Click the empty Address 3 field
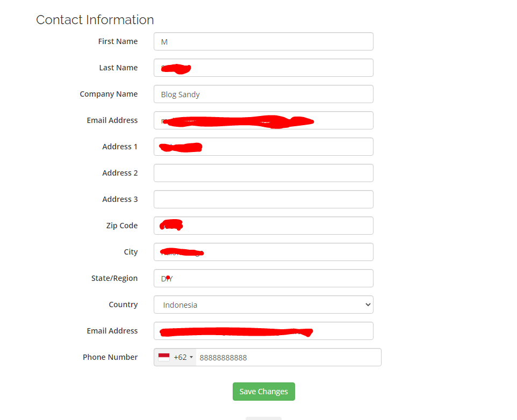Screen dimensions: 517x420 263,199
